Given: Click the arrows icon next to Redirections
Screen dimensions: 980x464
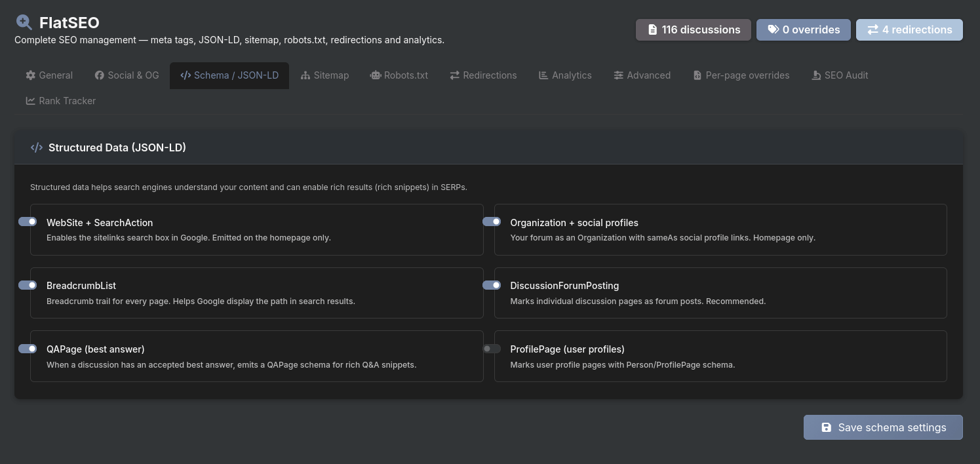Looking at the screenshot, I should [454, 75].
